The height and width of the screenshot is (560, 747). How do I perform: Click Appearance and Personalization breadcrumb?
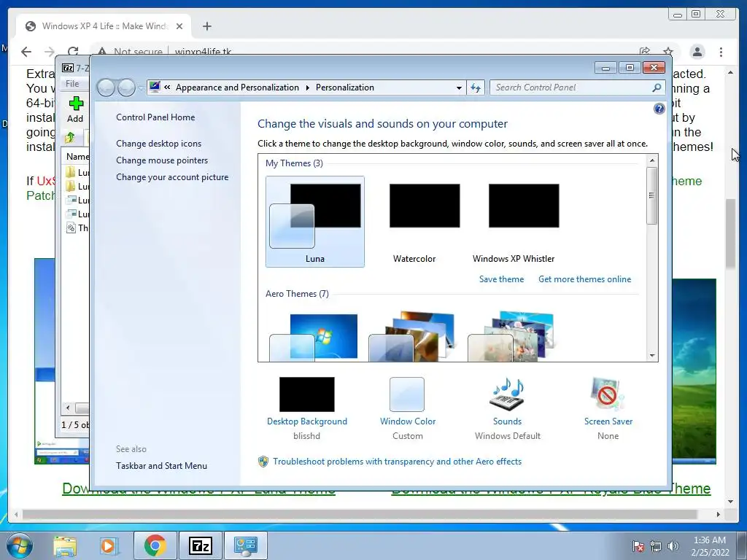coord(237,87)
